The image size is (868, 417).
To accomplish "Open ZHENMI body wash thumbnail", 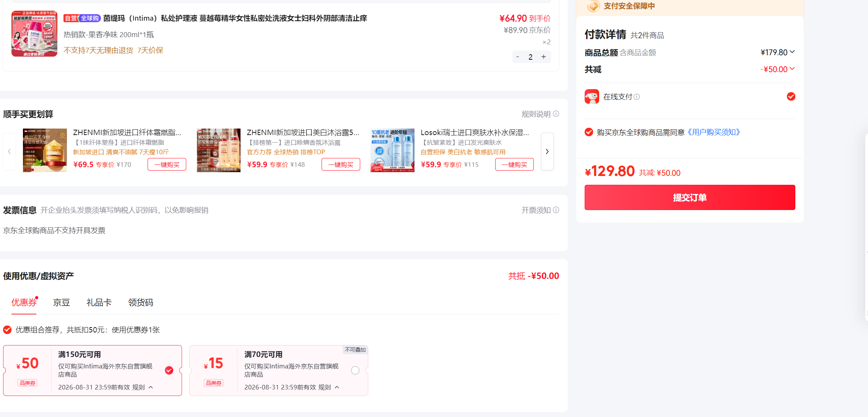I will click(219, 150).
